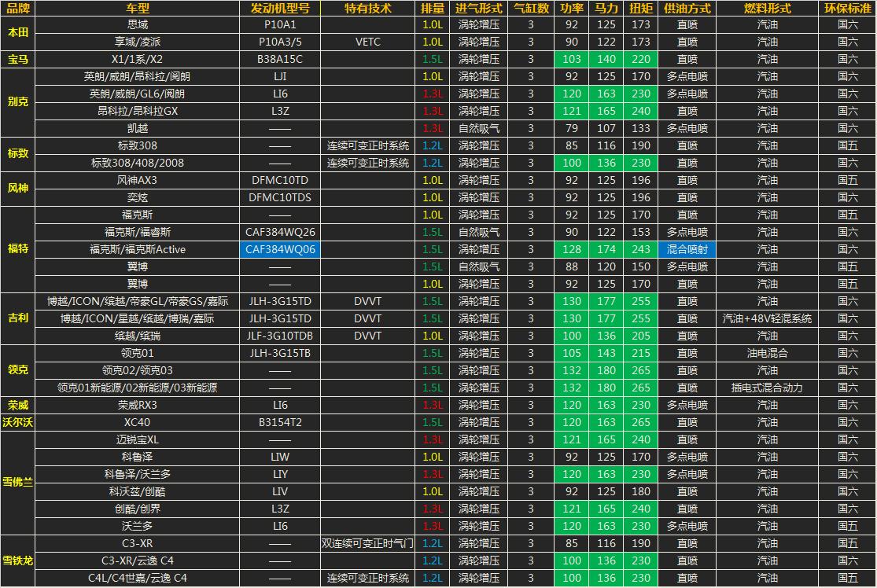The width and height of the screenshot is (877, 588).
Task: Select the 双连续可变正时气门 technology cell
Action: click(367, 543)
